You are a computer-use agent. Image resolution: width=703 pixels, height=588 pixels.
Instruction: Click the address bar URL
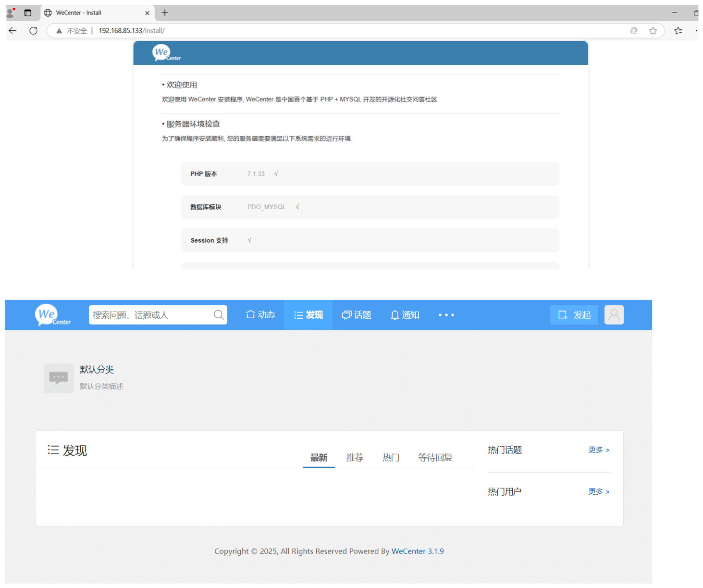[132, 31]
